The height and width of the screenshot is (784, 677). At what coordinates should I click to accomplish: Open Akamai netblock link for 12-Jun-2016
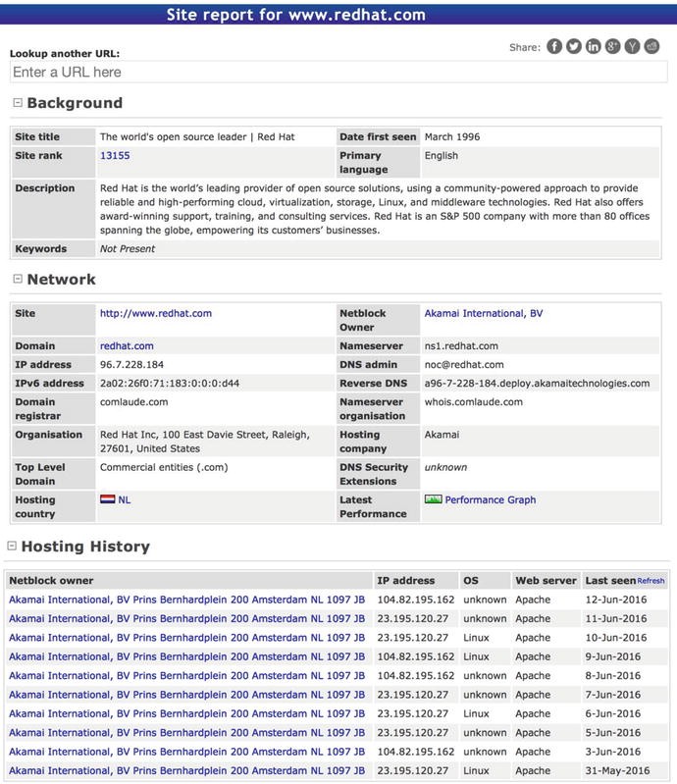pos(187,600)
